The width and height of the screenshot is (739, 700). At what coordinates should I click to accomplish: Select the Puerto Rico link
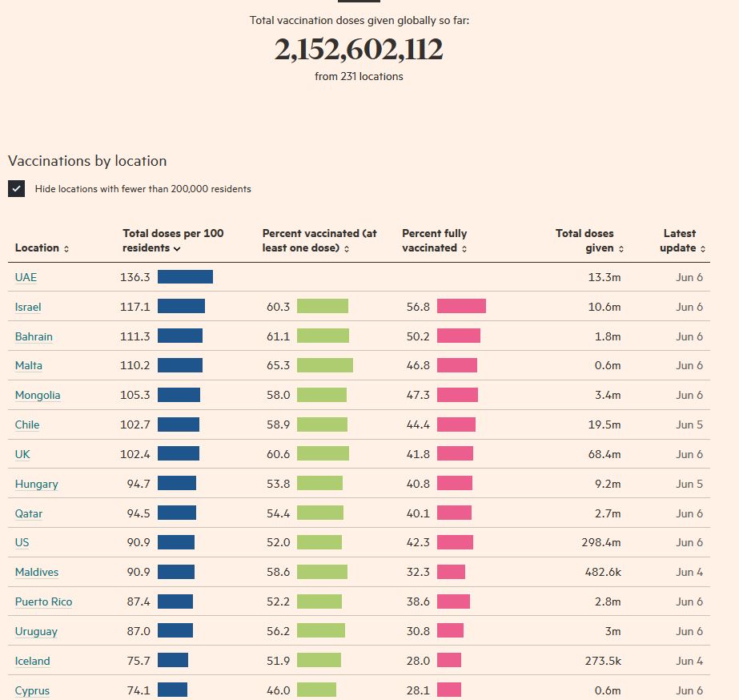click(43, 601)
